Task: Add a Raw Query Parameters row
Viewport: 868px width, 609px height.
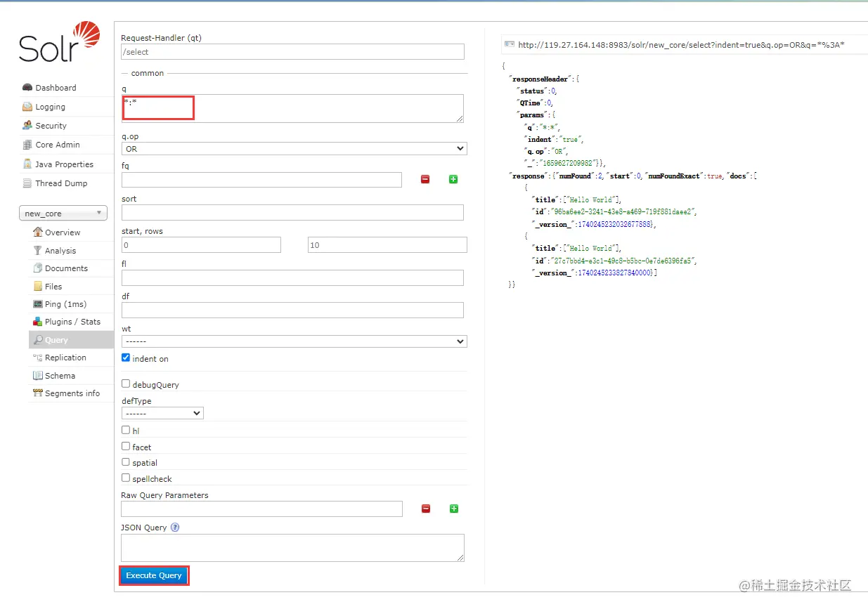Action: (x=454, y=509)
